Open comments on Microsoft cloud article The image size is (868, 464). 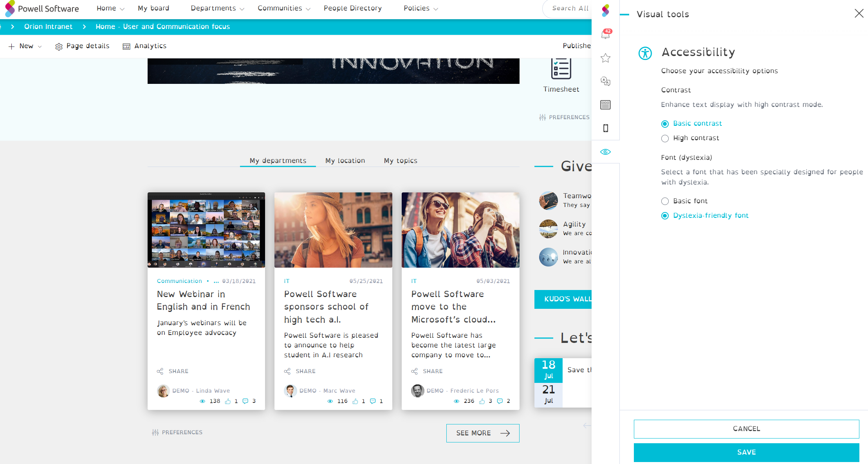click(500, 401)
